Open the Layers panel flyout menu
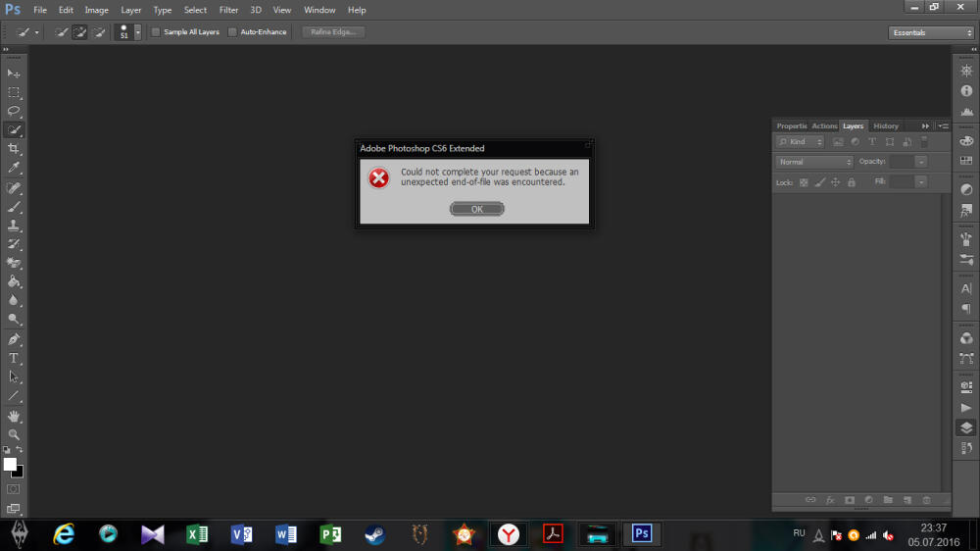 [x=944, y=126]
